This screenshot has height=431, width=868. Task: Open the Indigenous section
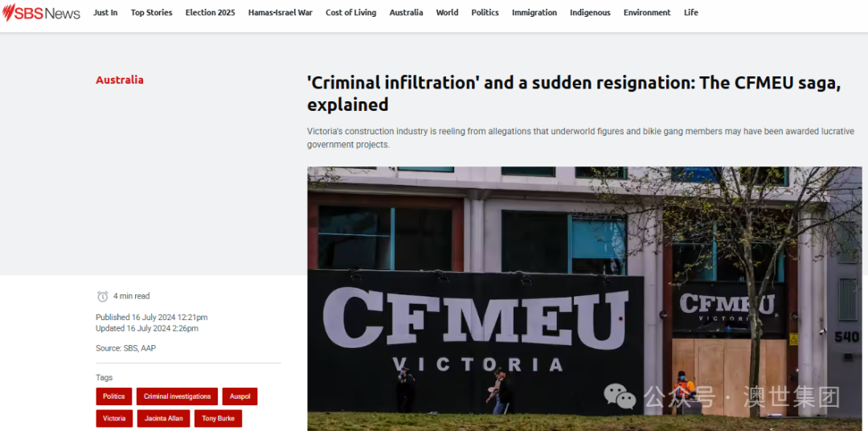pos(590,12)
